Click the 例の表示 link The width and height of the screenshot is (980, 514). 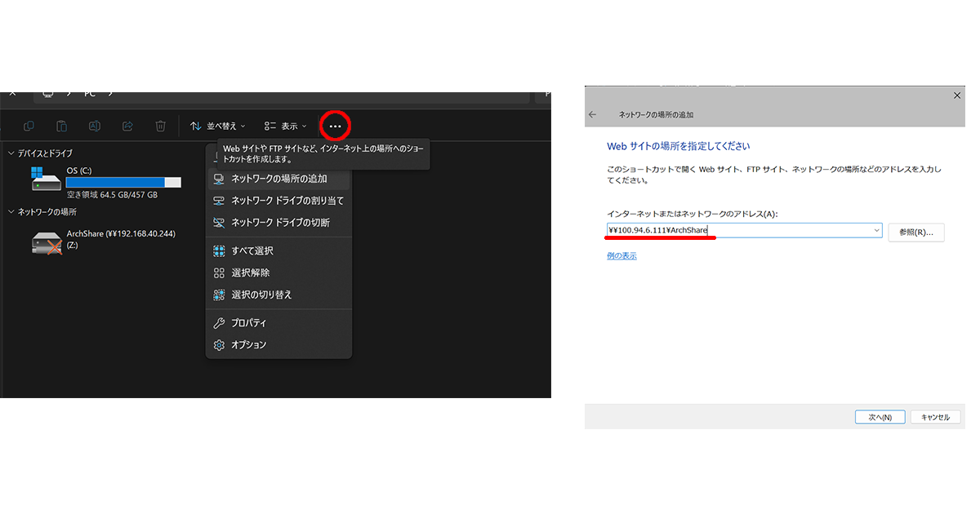[x=621, y=256]
